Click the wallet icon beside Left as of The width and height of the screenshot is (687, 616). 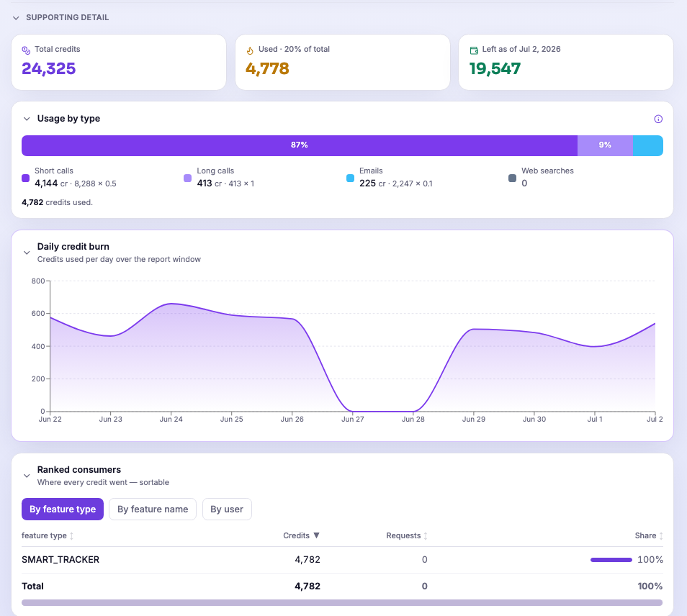tap(474, 50)
